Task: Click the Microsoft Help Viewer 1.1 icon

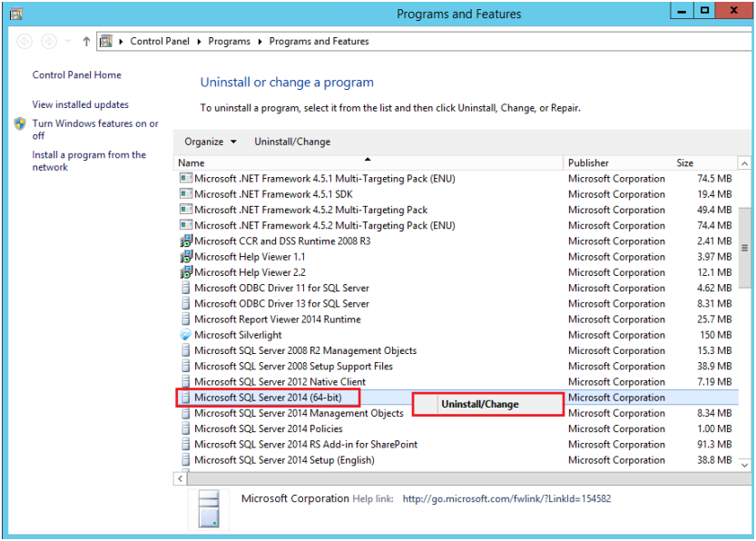Action: pyautogui.click(x=186, y=257)
